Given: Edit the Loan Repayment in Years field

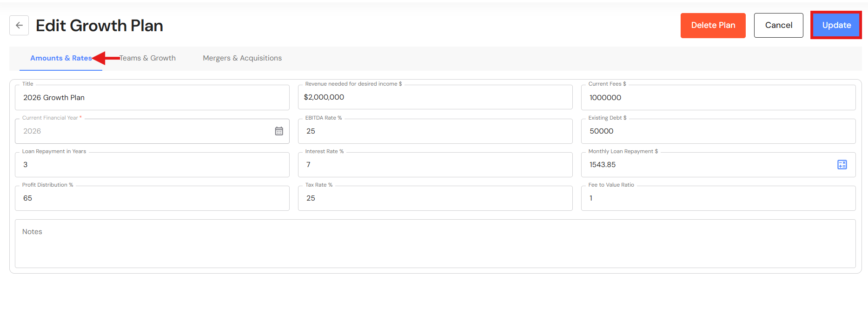Looking at the screenshot, I should coord(152,165).
